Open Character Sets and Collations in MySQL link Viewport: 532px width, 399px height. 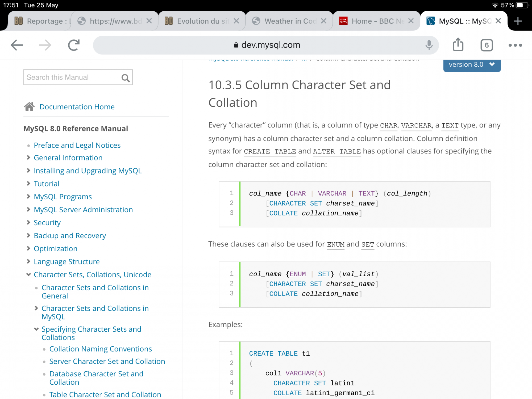95,312
